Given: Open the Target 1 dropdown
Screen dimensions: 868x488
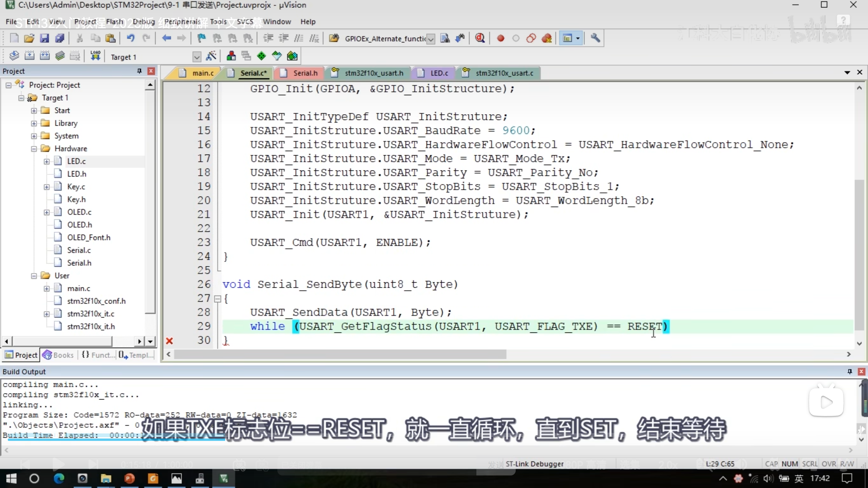Looking at the screenshot, I should (x=197, y=57).
